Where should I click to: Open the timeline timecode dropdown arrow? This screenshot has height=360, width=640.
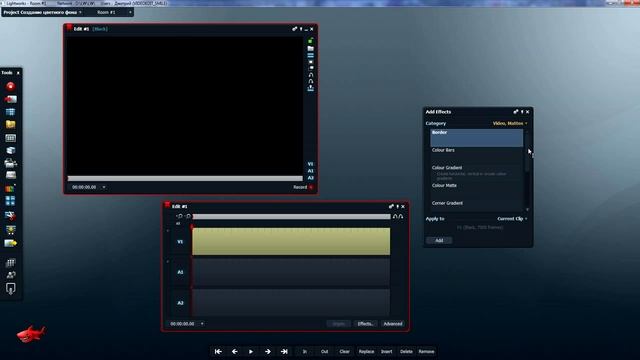click(202, 324)
